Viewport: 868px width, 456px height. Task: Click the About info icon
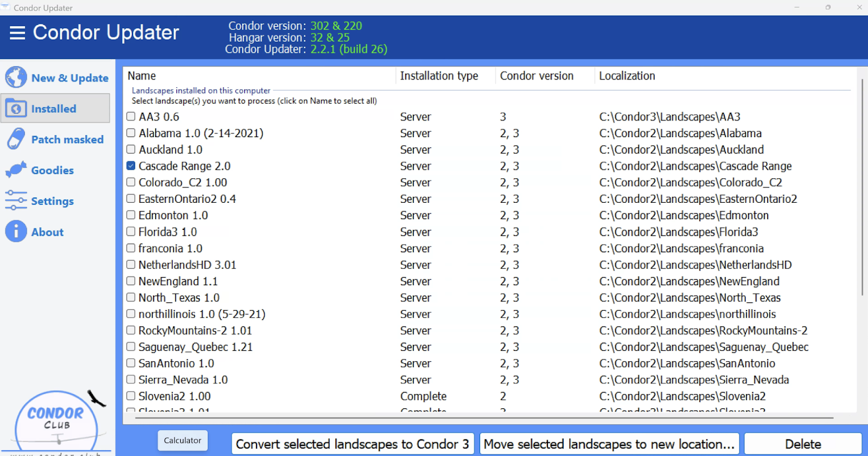tap(16, 232)
